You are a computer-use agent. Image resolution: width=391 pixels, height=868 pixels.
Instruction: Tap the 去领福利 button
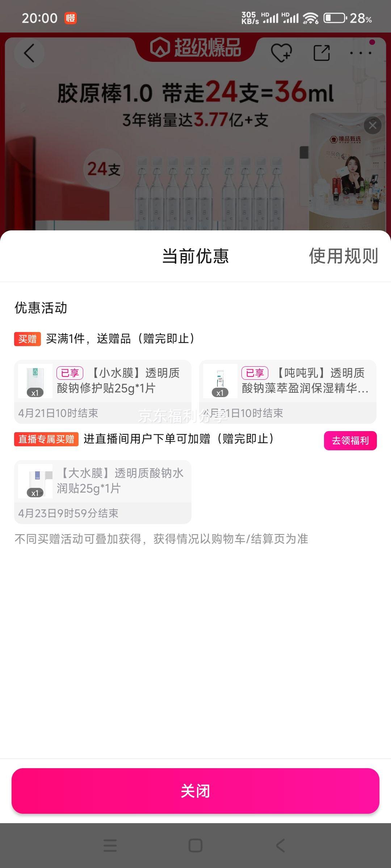[x=350, y=441]
